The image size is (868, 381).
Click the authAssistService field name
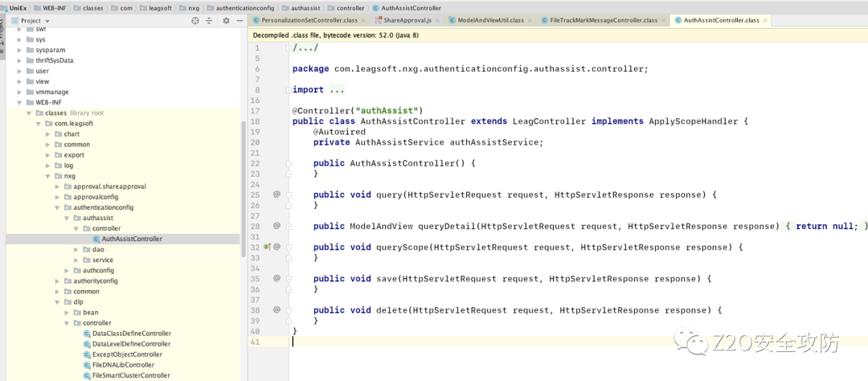(x=495, y=142)
